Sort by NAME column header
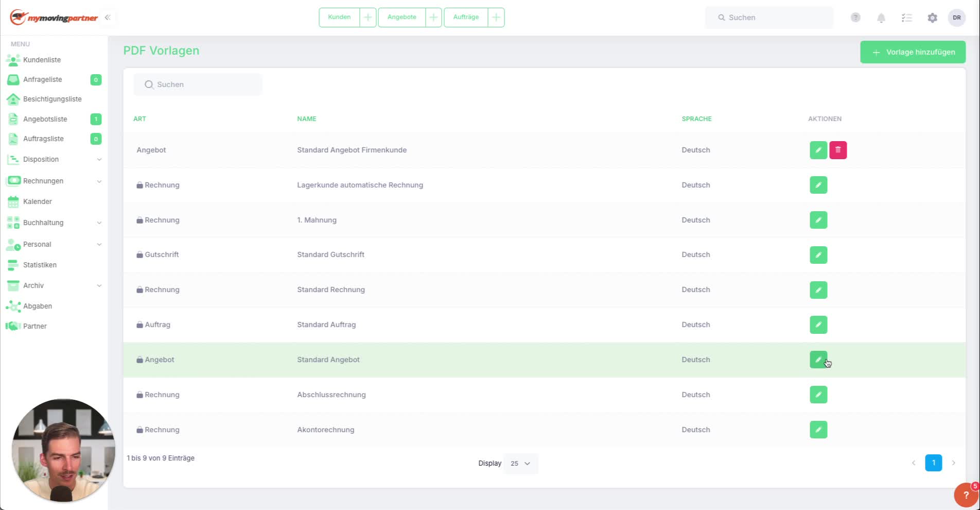980x510 pixels. 307,119
